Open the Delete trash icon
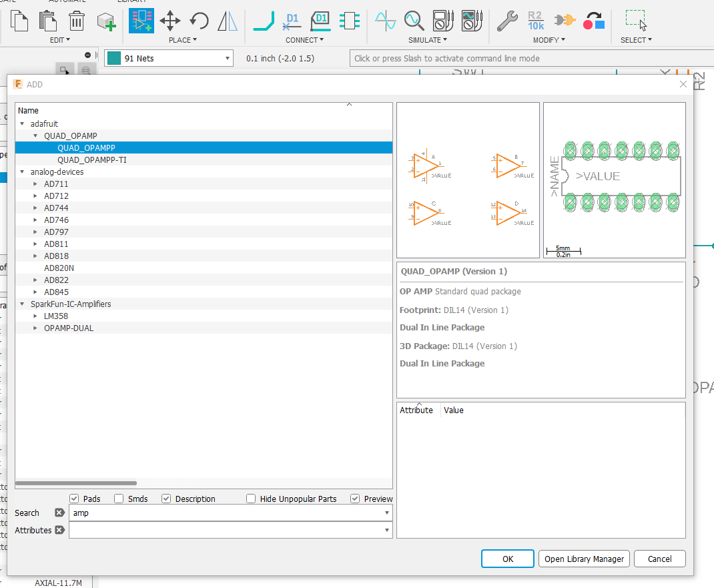Viewport: 714px width, 588px height. click(75, 21)
